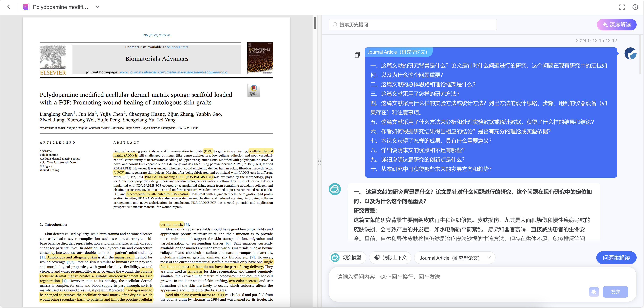
Task: Click the search history input field
Action: pyautogui.click(x=412, y=25)
